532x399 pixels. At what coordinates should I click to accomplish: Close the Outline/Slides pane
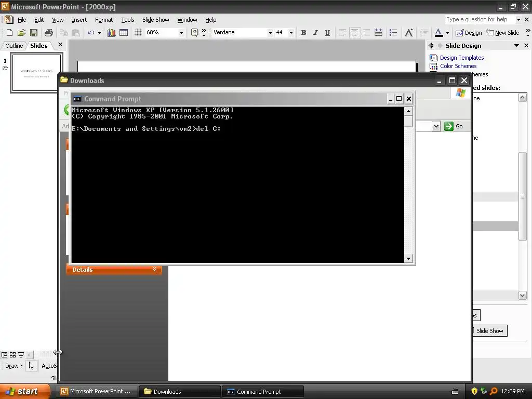[60, 45]
